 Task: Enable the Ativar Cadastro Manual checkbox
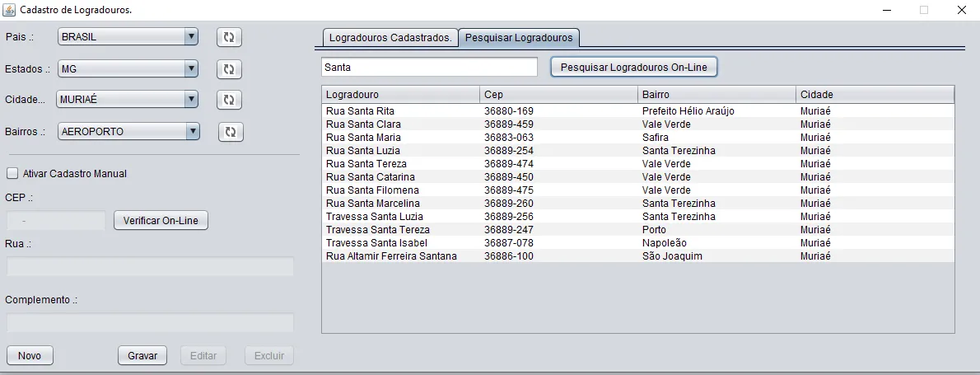tap(12, 174)
